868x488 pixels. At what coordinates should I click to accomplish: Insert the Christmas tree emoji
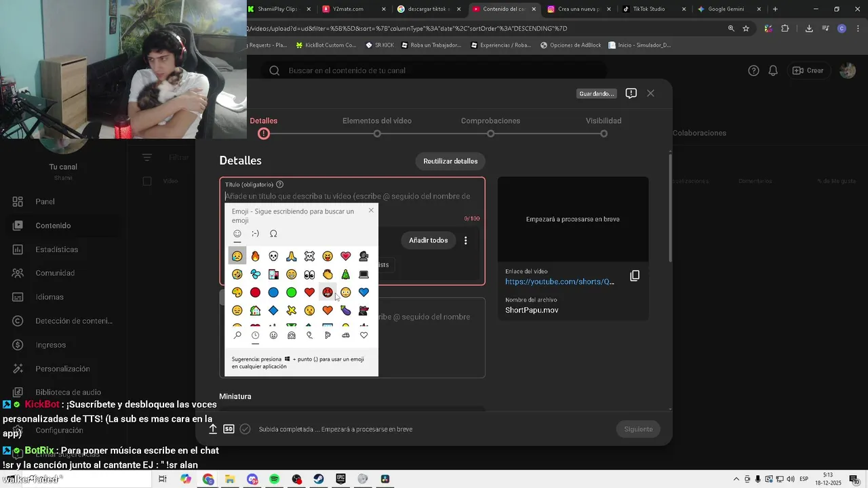point(346,274)
